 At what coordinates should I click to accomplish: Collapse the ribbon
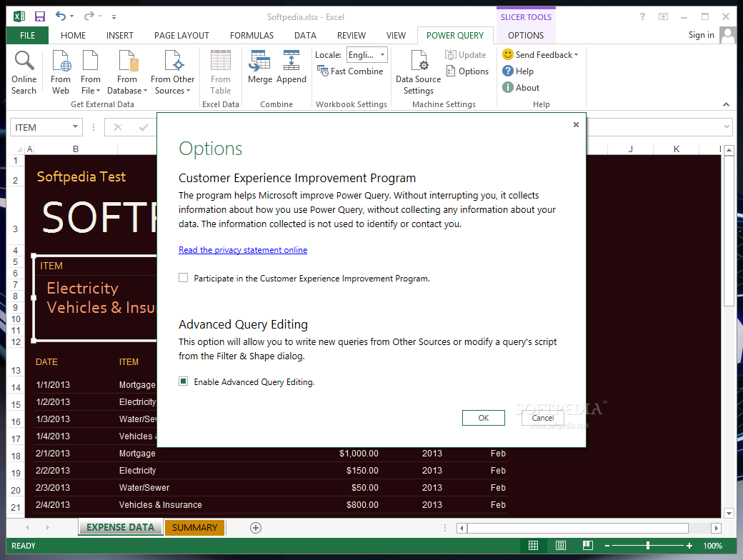coord(726,104)
